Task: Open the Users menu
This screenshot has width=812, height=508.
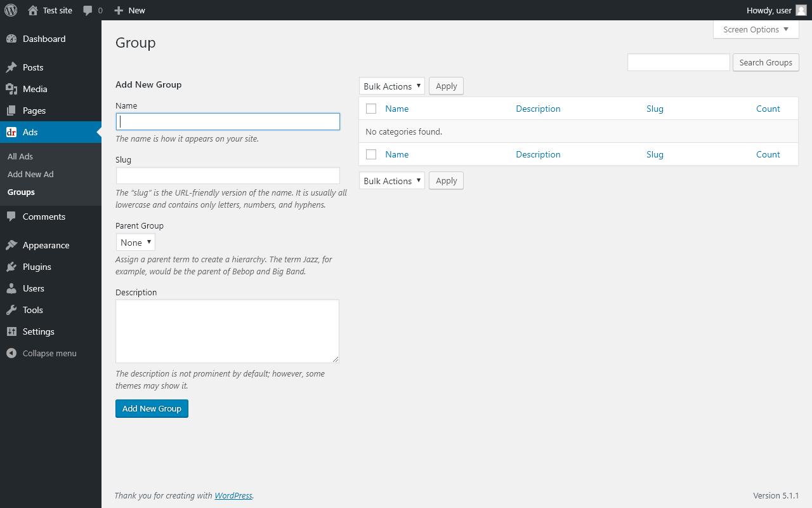Action: tap(51, 288)
